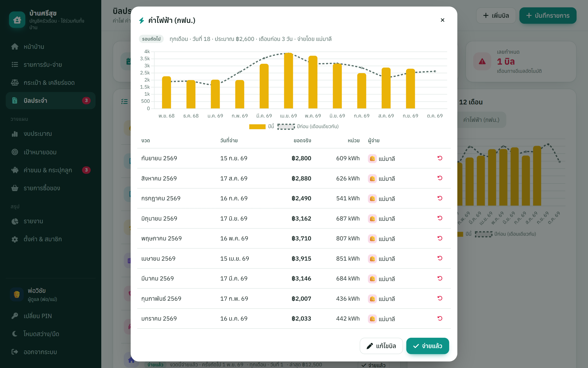Click พ่อวิชัย user profile
588x368 pixels.
(x=51, y=295)
